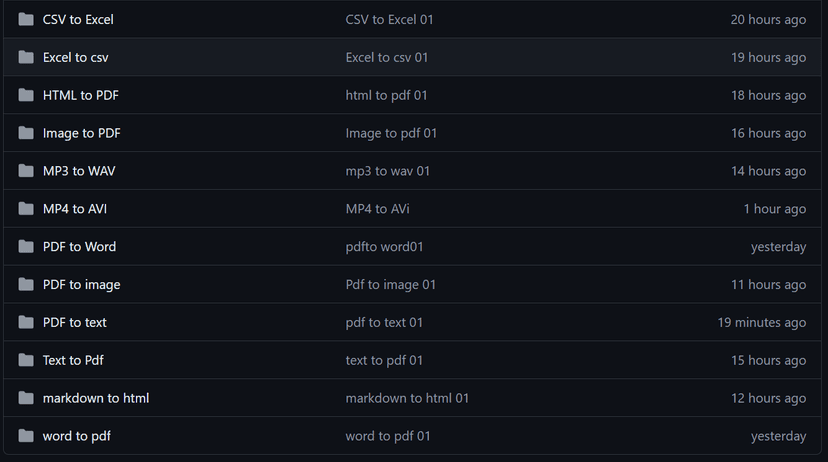Screen dimensions: 828x462
Task: Open the markdown to html folder
Action: (x=95, y=398)
